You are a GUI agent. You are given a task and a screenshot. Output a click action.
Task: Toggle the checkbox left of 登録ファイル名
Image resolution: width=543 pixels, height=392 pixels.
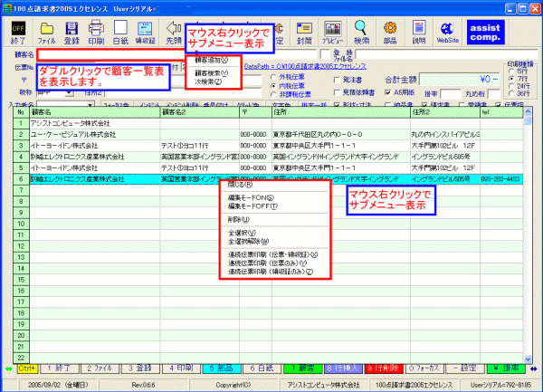[325, 54]
